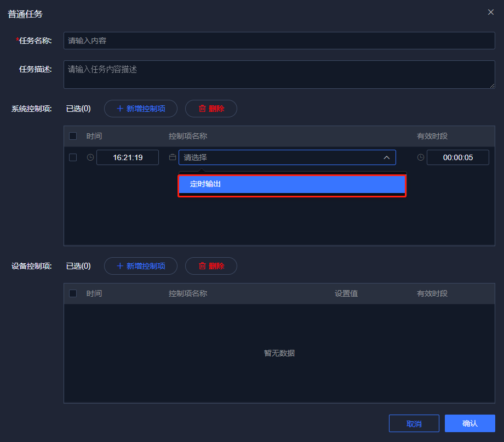Toggle select-all checkbox in 系统控制项 table header

73,136
